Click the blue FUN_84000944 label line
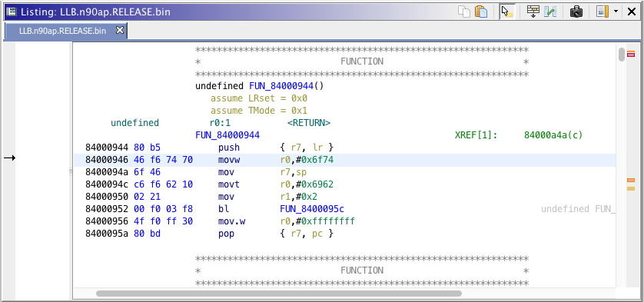The height and width of the screenshot is (302, 644). [x=227, y=135]
